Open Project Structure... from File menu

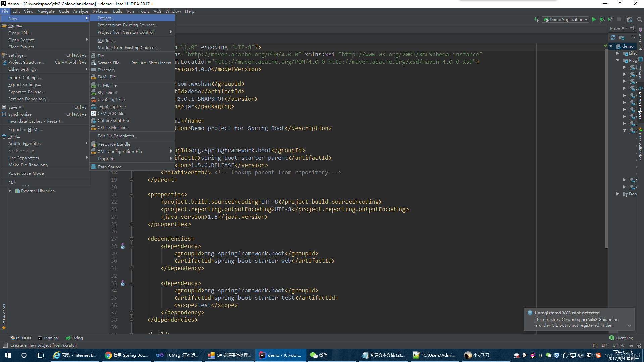coord(45,62)
